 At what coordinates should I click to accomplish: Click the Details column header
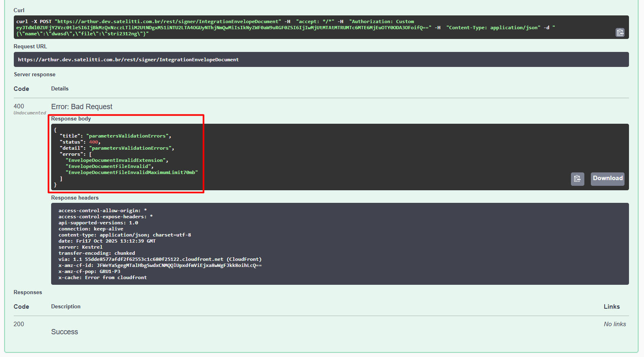coord(60,89)
